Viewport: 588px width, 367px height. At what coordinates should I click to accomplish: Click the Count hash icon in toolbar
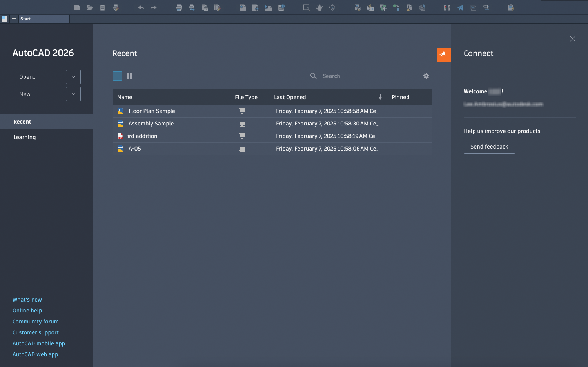tap(422, 7)
